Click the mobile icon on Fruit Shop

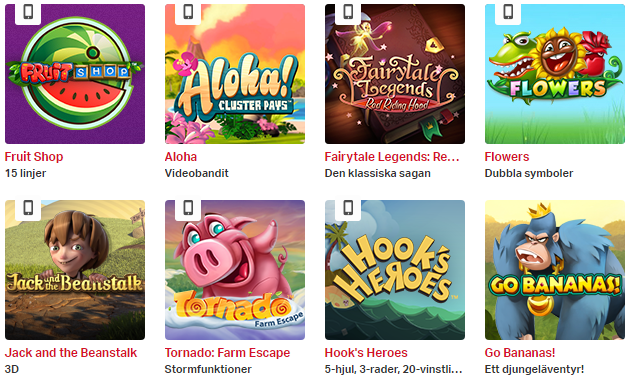pos(28,12)
